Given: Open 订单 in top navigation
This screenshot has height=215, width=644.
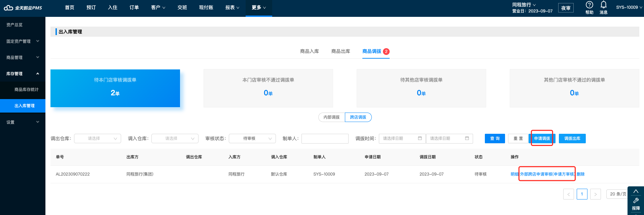Looking at the screenshot, I should coord(134,7).
